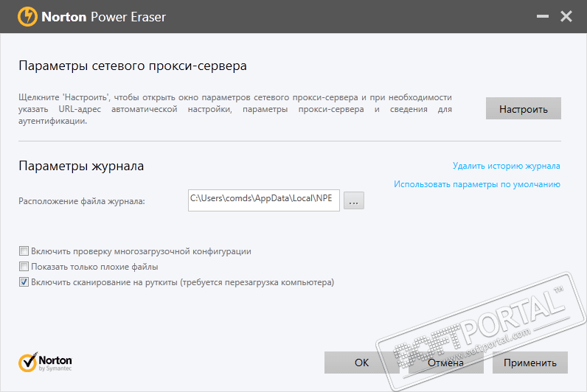
Task: Enable the многозагрузочной конфигурации check option
Action: [x=24, y=251]
